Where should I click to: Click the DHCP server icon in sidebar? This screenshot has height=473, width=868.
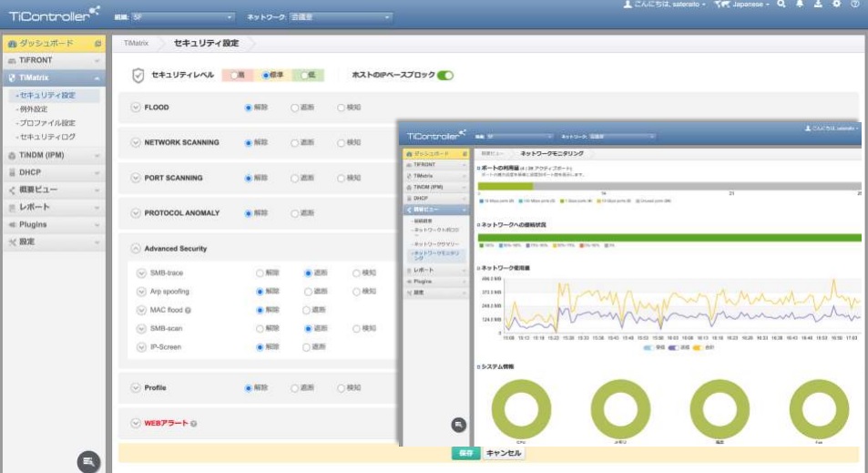(12, 172)
